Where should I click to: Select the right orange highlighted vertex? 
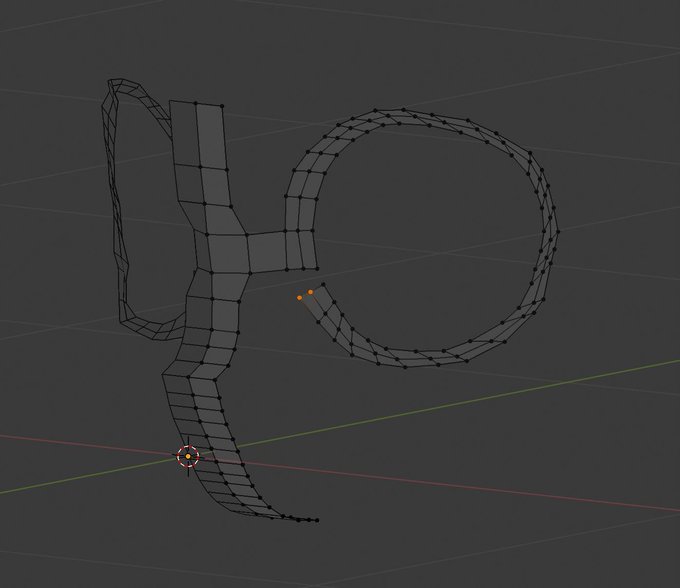311,292
